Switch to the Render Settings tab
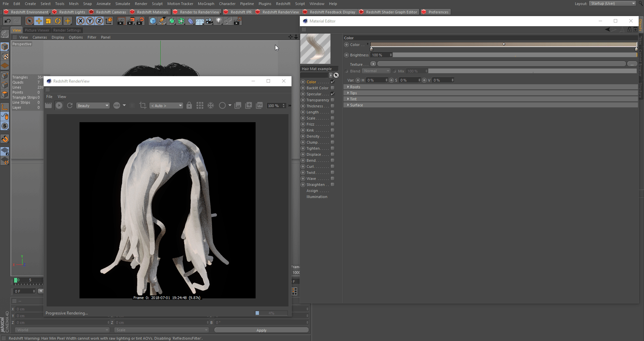Image resolution: width=644 pixels, height=341 pixels. point(67,30)
